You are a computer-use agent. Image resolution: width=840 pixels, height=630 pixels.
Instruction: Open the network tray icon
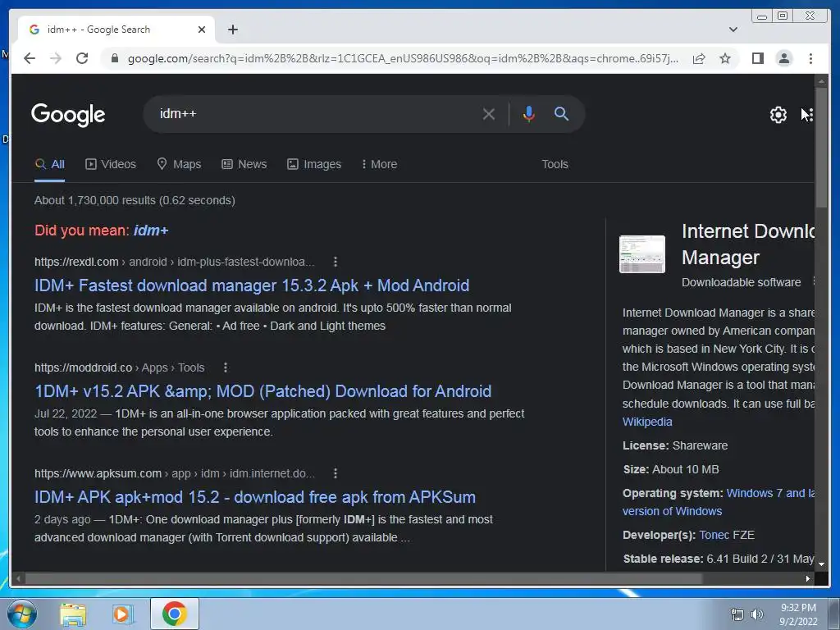click(737, 614)
